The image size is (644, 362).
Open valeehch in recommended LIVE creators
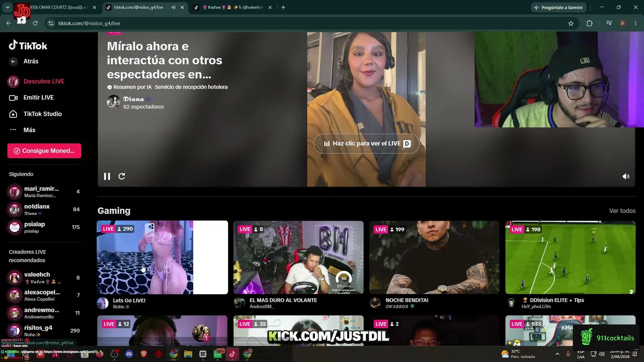point(44,278)
